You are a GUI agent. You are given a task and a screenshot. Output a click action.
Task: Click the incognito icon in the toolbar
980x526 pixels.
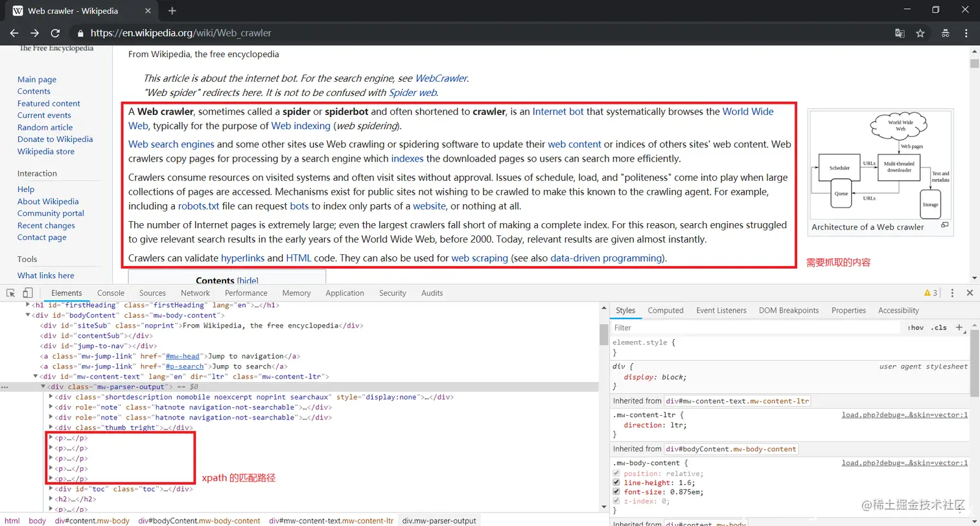pyautogui.click(x=946, y=33)
